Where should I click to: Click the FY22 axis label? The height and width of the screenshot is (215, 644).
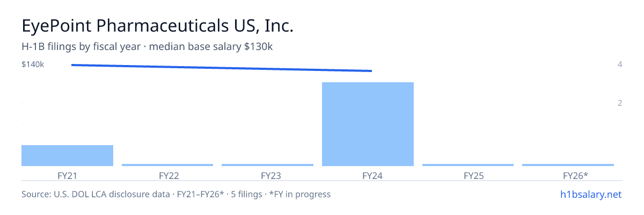coord(167,175)
